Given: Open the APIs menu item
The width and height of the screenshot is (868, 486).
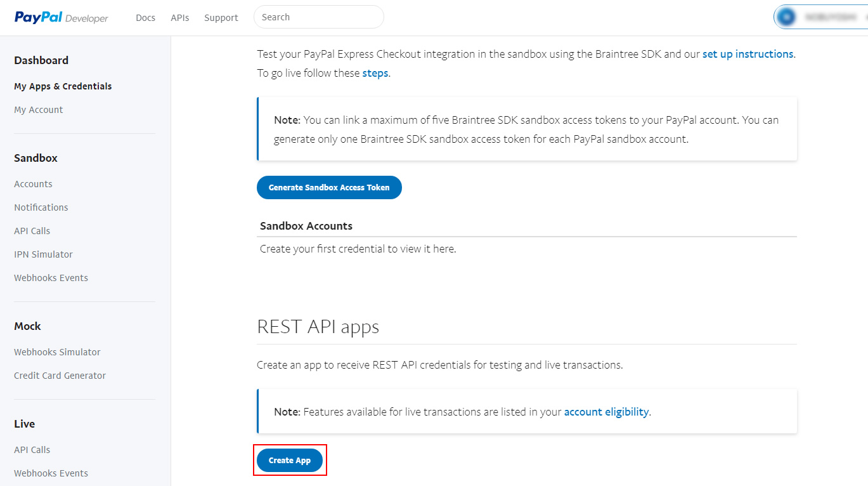Looking at the screenshot, I should tap(180, 18).
